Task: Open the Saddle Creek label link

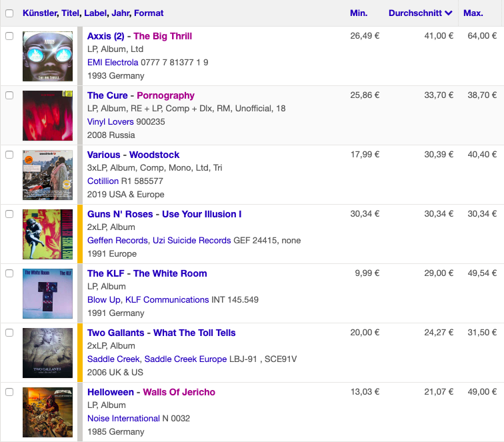Action: pyautogui.click(x=113, y=359)
